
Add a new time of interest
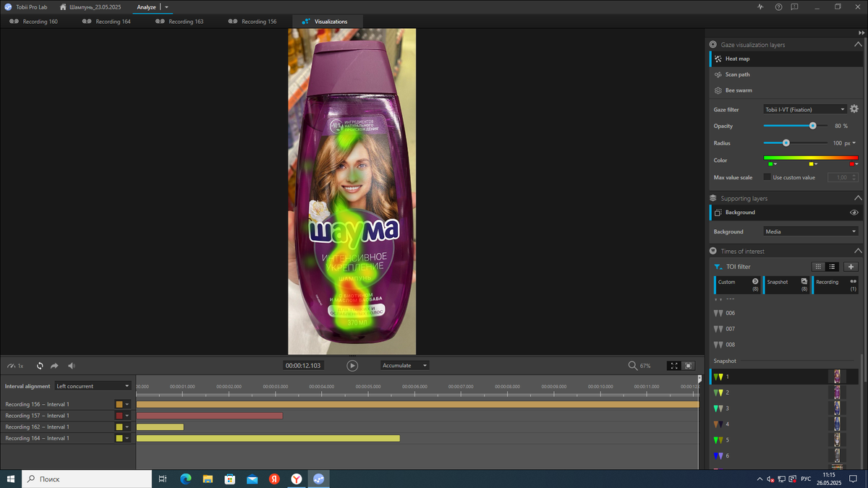point(851,267)
